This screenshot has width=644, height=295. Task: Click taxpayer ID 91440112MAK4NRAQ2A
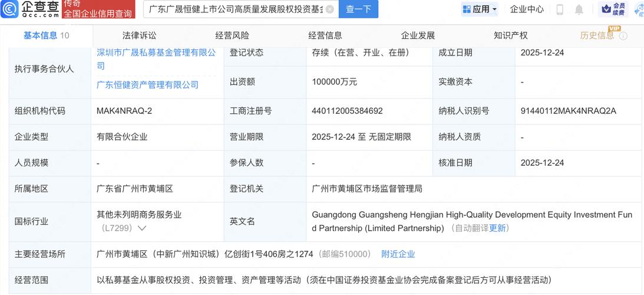(569, 111)
